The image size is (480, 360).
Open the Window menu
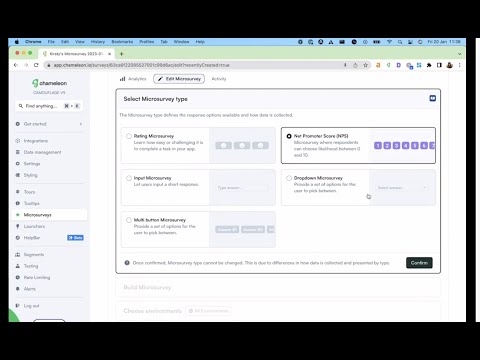pos(181,42)
